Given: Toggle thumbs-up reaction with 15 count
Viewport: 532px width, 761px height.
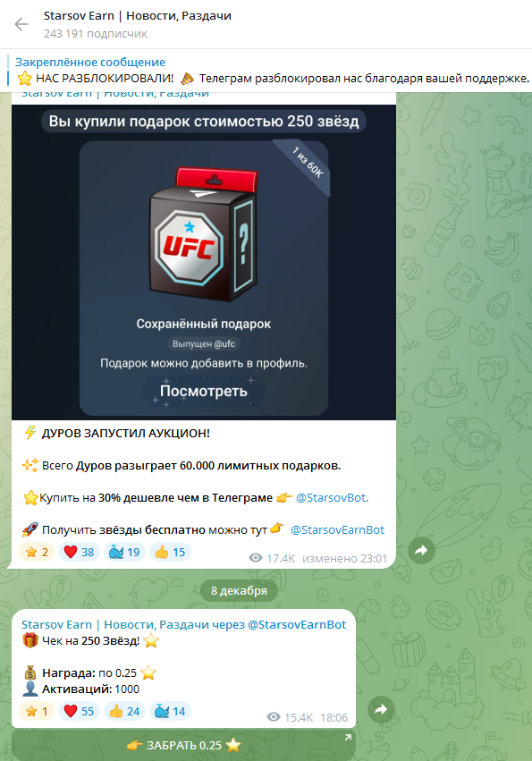Looking at the screenshot, I should (170, 552).
